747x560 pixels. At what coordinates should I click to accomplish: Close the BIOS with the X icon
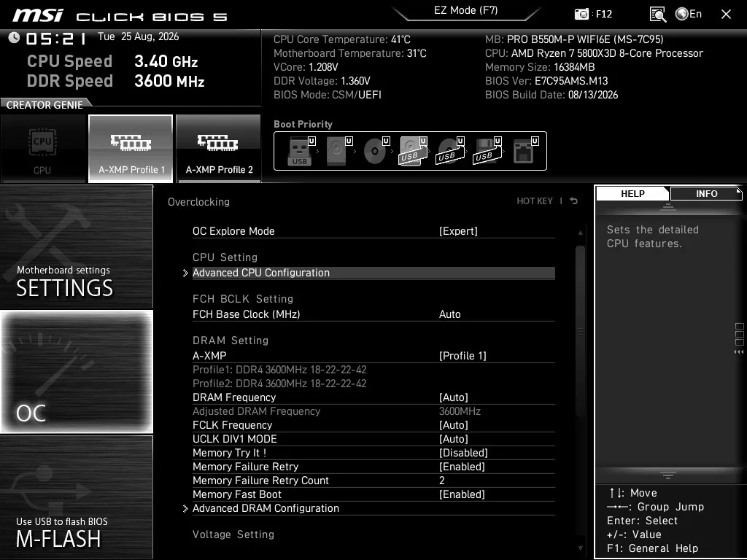coord(726,15)
